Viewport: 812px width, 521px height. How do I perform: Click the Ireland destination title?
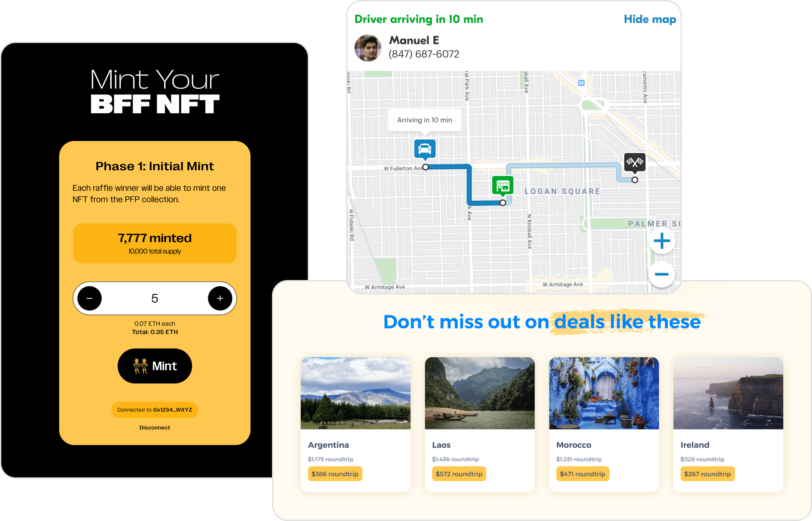[695, 445]
